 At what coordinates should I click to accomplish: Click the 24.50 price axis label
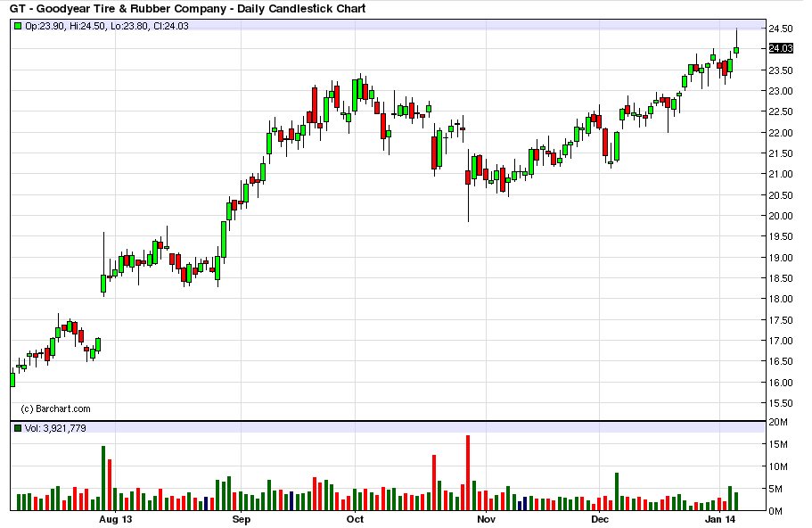click(781, 29)
